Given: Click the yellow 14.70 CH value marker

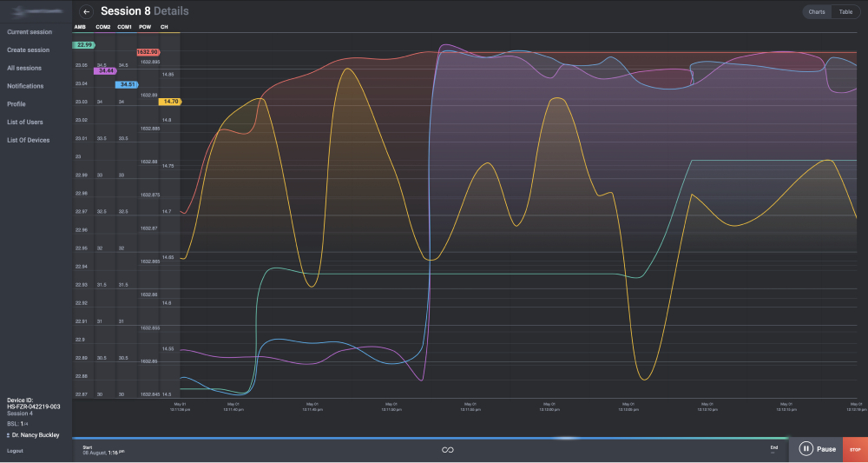Looking at the screenshot, I should [170, 102].
